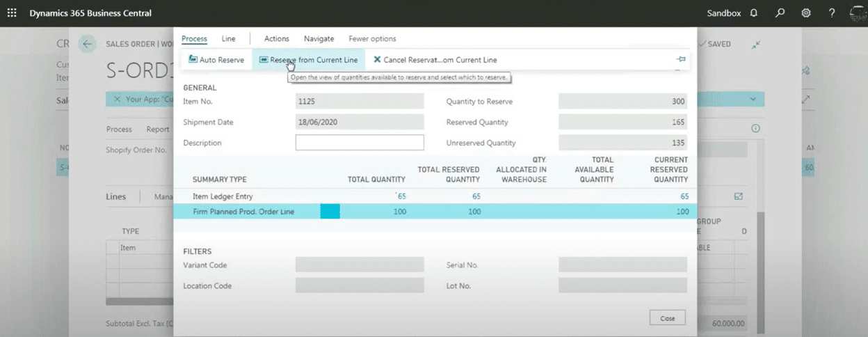This screenshot has width=868, height=337.
Task: Dismiss the Your App notification X
Action: (117, 99)
